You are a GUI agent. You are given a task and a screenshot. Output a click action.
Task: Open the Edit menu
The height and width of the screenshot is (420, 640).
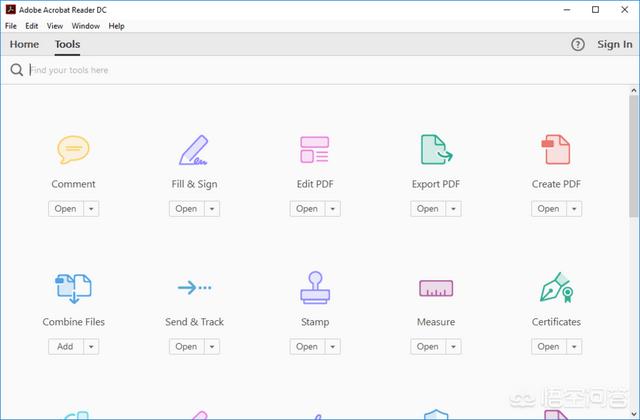31,26
